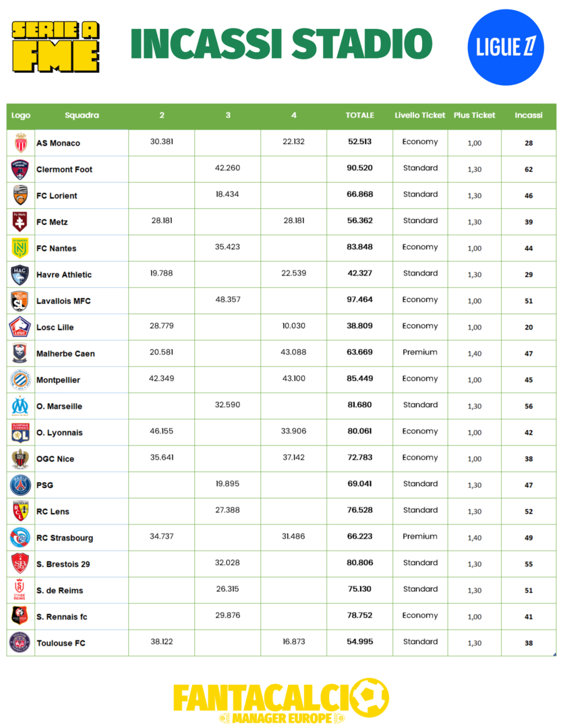The image size is (563, 728).
Task: Click the Squadra column header
Action: (82, 115)
